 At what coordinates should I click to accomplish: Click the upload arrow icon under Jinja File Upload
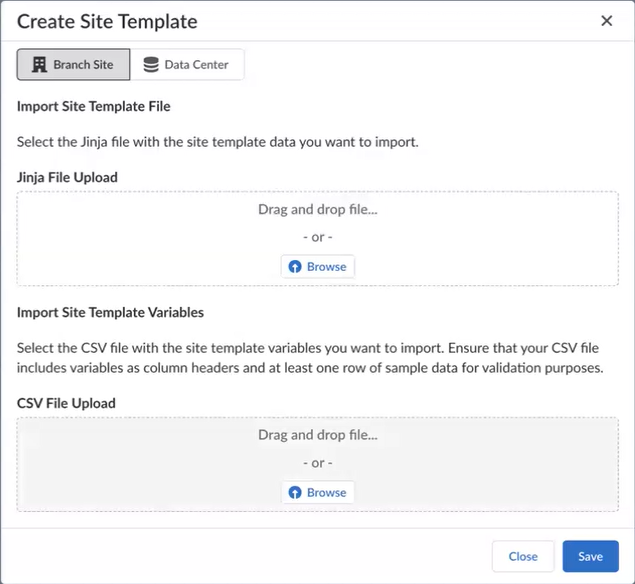point(295,267)
